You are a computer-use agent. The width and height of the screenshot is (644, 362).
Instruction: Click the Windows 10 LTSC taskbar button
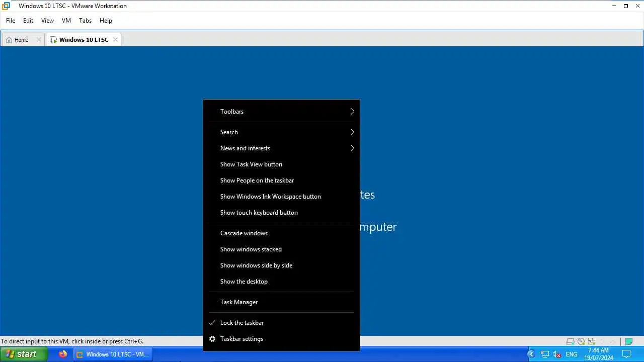[x=112, y=354]
